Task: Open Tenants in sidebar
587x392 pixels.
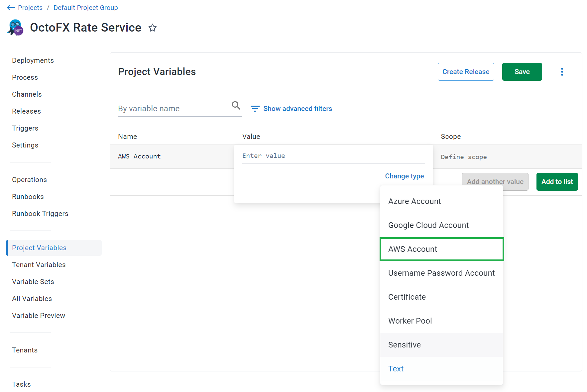Action: coord(25,350)
